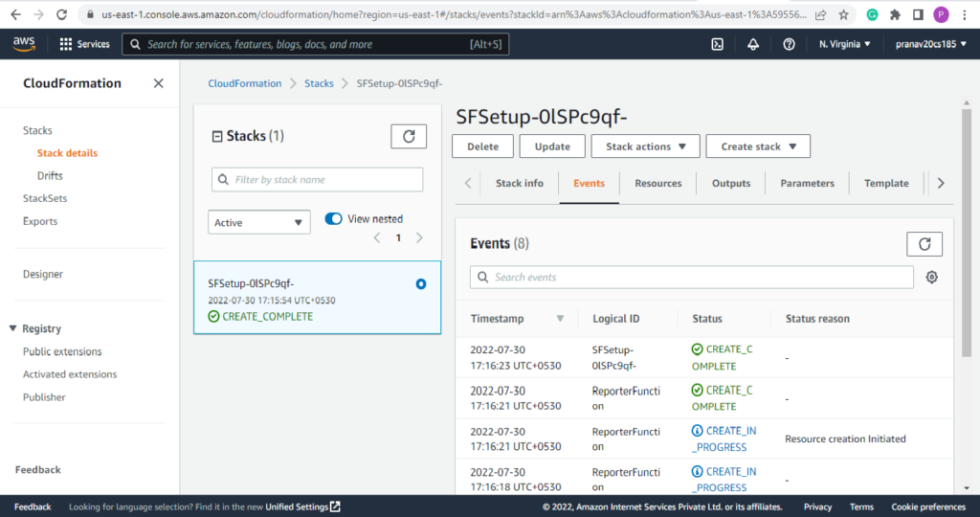Open Stacks breadcrumb link
The height and width of the screenshot is (517, 980).
point(319,83)
